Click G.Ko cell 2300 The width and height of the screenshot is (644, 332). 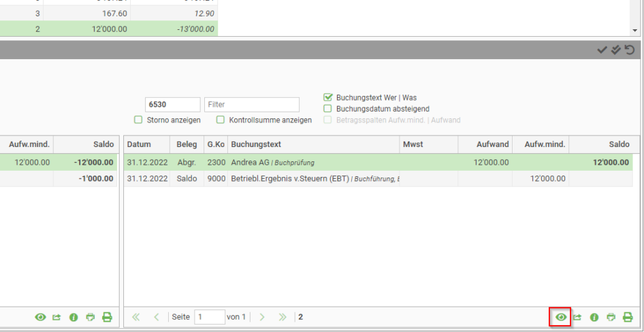tap(216, 163)
